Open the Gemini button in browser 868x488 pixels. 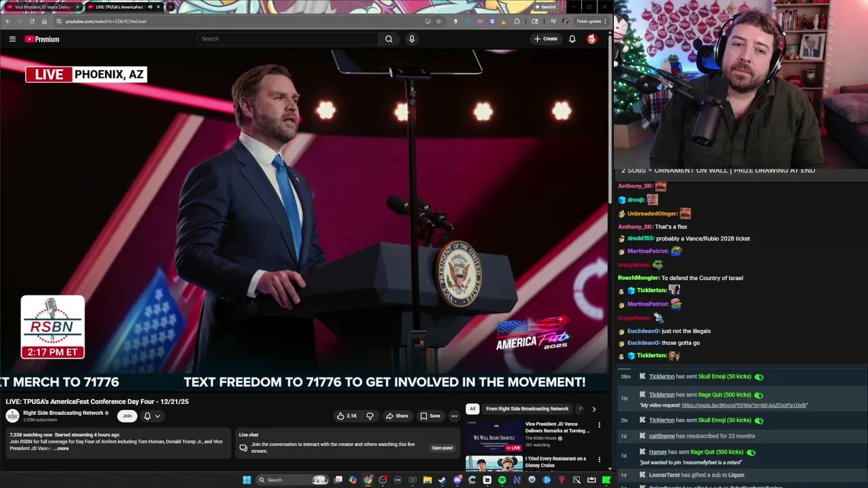(x=545, y=7)
